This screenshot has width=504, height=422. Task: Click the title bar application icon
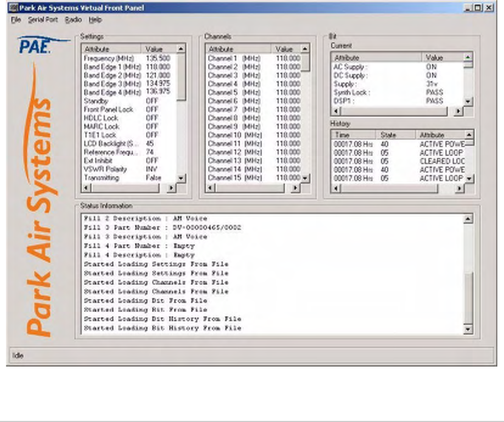[x=13, y=7]
